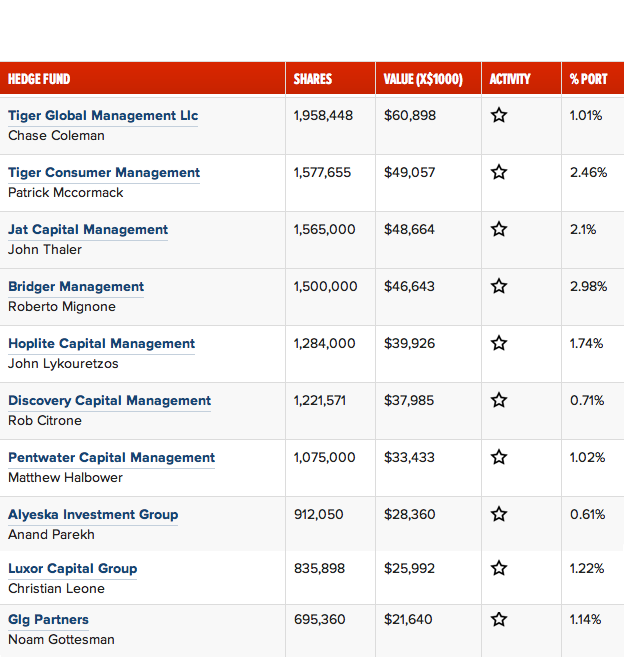Select the value $21,640
The height and width of the screenshot is (665, 624).
pos(408,619)
